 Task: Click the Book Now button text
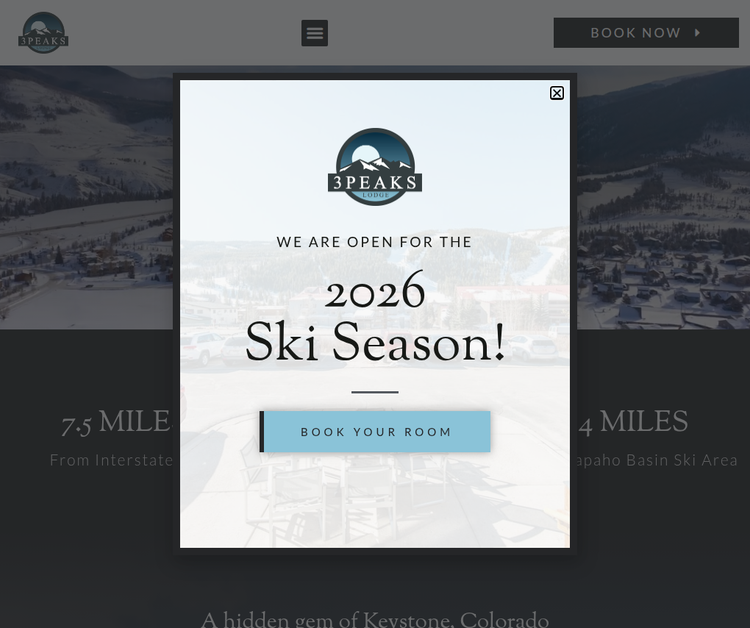point(635,33)
